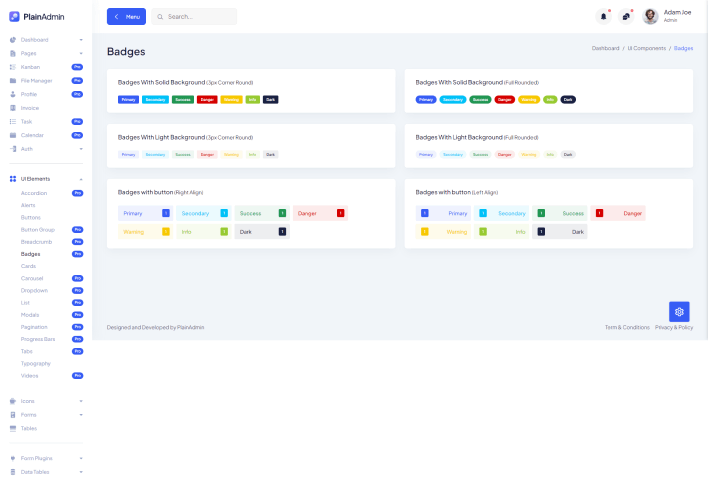Click the blue Menu button
Screen dimensions: 708x478
(x=126, y=17)
